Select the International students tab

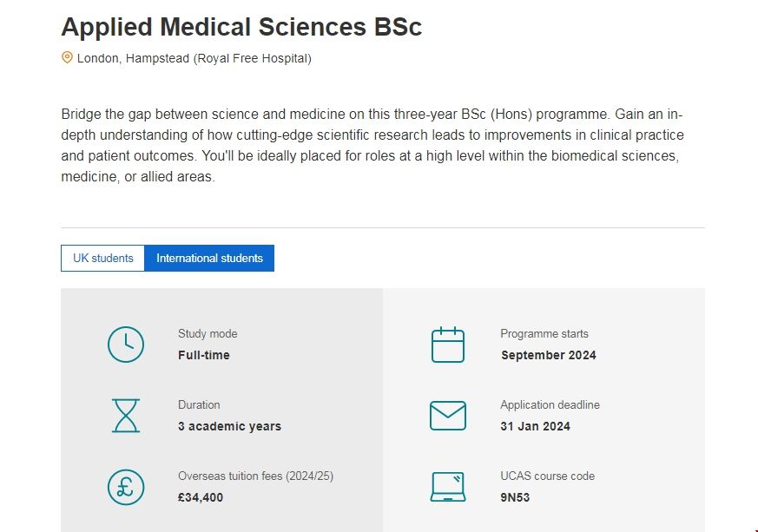click(209, 258)
